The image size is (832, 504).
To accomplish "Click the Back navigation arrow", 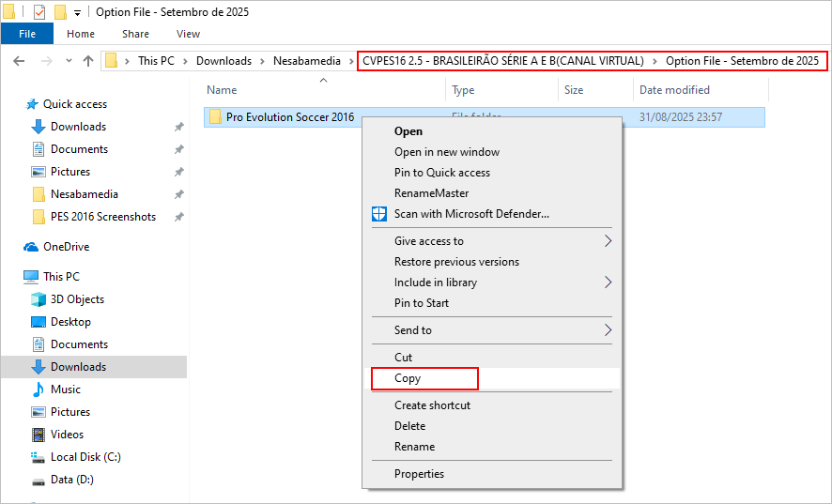I will [20, 61].
